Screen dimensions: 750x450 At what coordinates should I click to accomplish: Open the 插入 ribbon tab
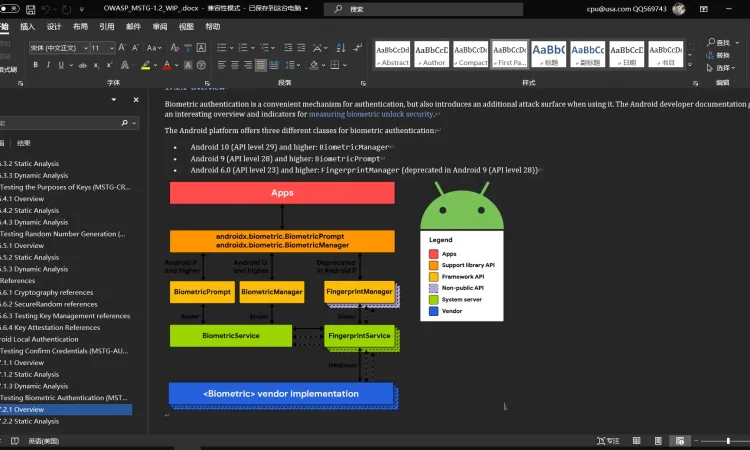27,26
